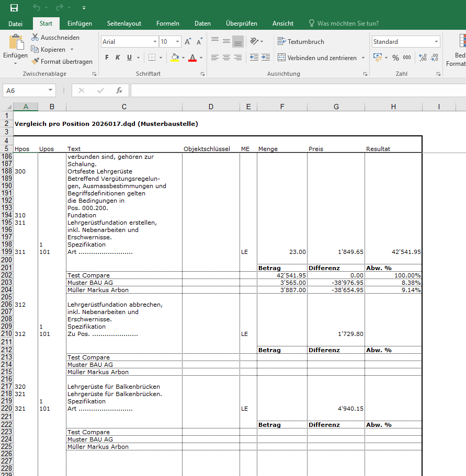
Task: Click the Save icon in the quick access toolbar
Action: pyautogui.click(x=14, y=8)
